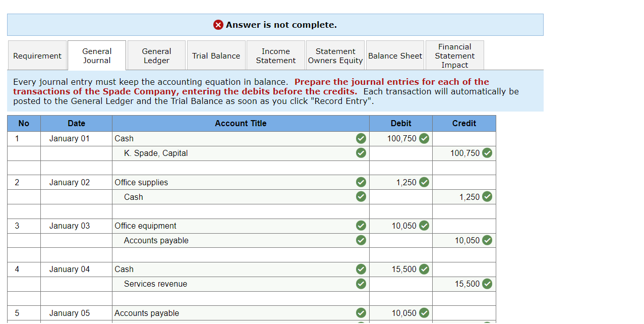Image resolution: width=644 pixels, height=324 pixels.
Task: Click the checkmark beside debit 10,050 in transaction 5
Action: [x=424, y=313]
